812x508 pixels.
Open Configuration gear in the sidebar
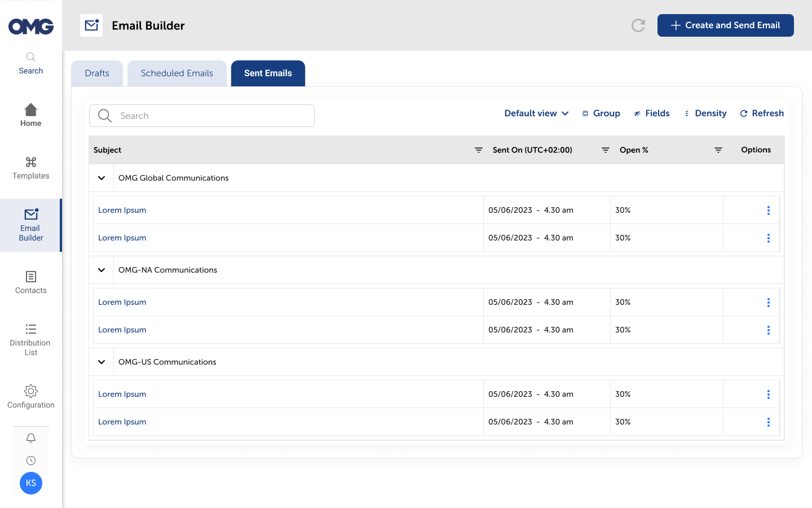(x=31, y=397)
